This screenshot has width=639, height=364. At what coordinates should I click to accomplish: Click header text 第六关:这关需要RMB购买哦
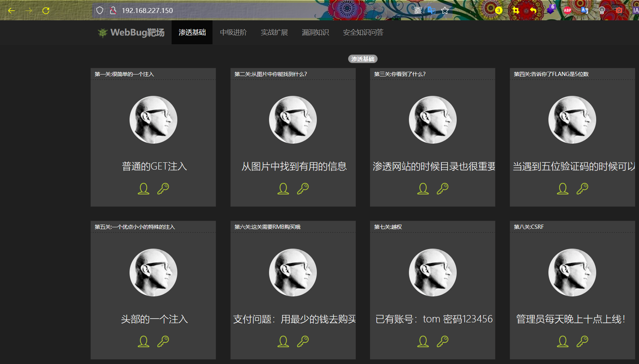(267, 227)
